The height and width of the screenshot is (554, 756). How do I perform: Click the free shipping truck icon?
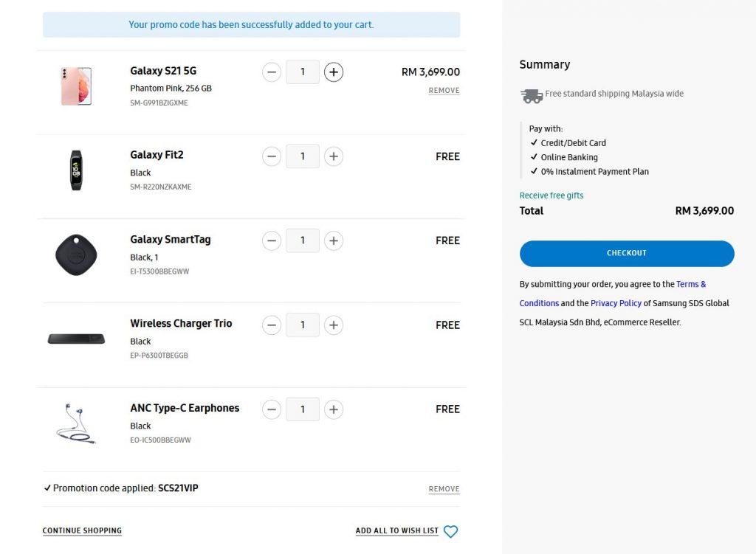[x=532, y=96]
